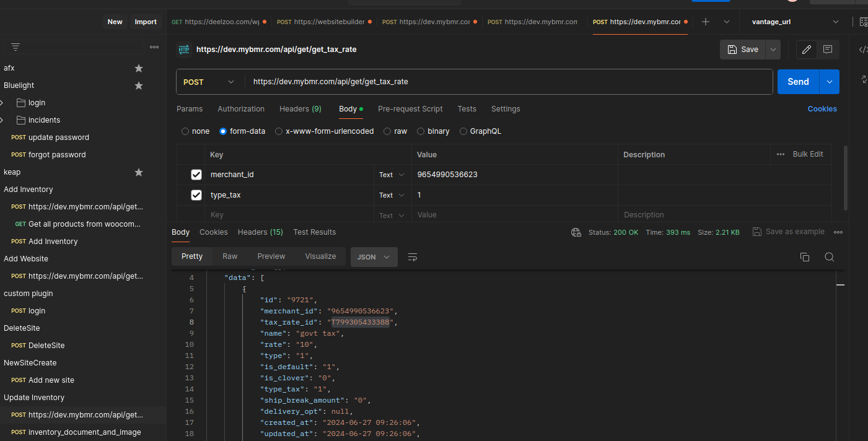Uncheck the merchant_id row checkbox

pos(196,175)
